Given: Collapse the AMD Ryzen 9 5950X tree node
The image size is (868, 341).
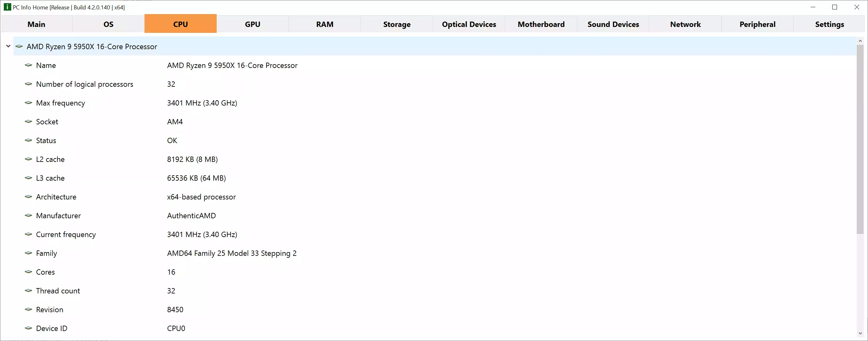Looking at the screenshot, I should coord(8,46).
